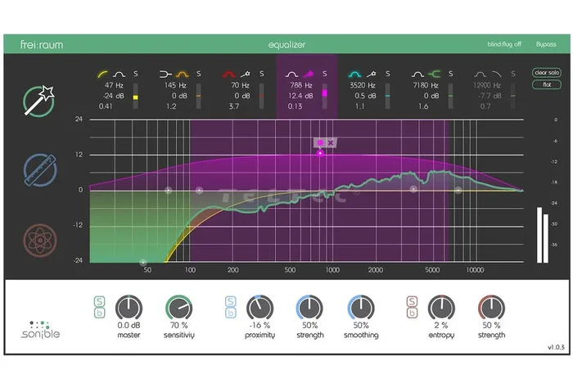Click the clear solo button
Image resolution: width=573 pixels, height=392 pixels.
click(546, 73)
